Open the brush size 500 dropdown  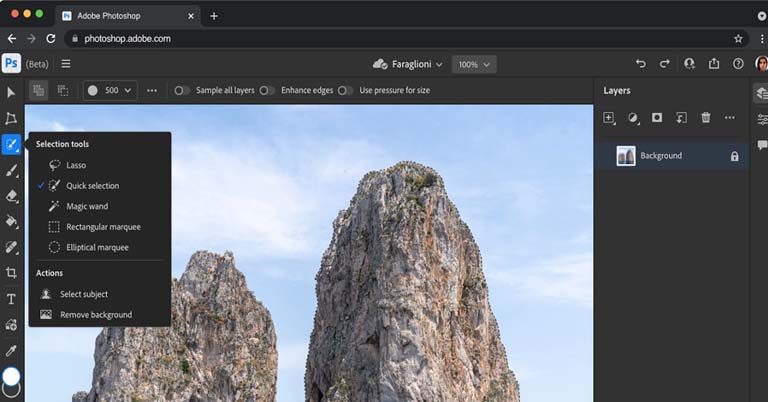click(x=110, y=90)
